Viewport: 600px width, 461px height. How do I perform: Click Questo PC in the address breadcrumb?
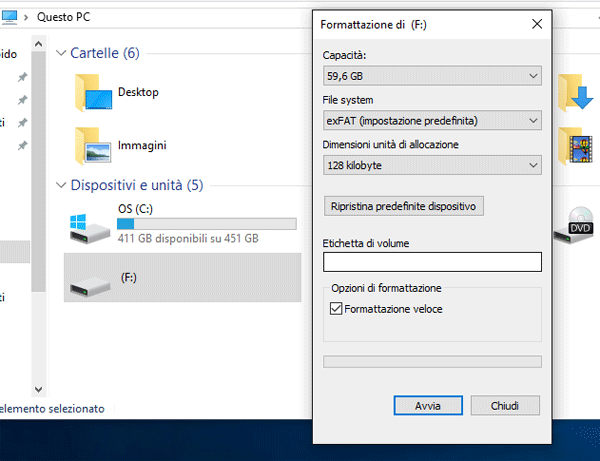[x=60, y=17]
